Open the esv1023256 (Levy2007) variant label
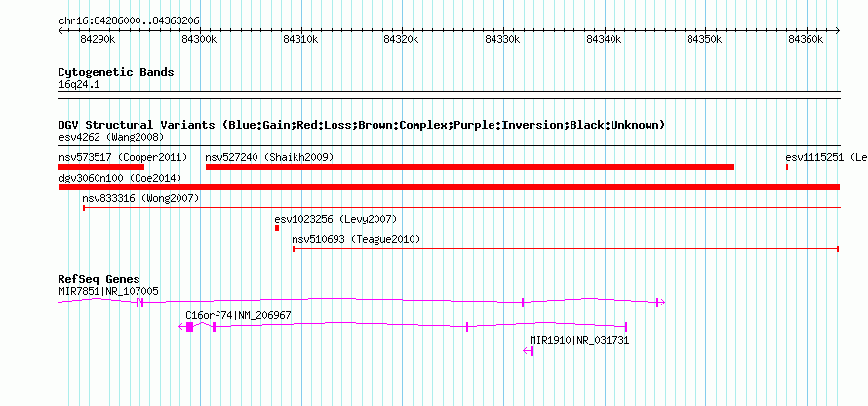The image size is (868, 406). pyautogui.click(x=335, y=219)
